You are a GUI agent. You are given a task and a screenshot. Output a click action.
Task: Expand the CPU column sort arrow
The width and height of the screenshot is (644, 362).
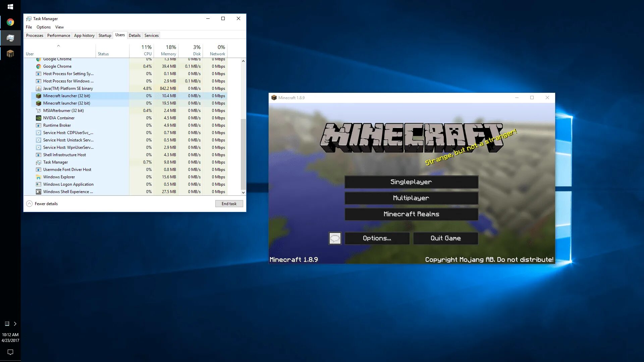(58, 46)
